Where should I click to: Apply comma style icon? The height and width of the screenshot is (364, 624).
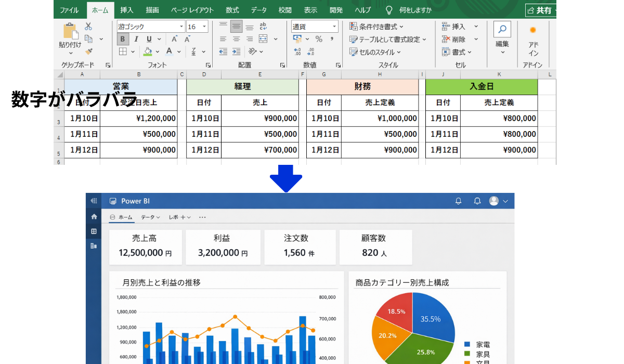(x=332, y=39)
